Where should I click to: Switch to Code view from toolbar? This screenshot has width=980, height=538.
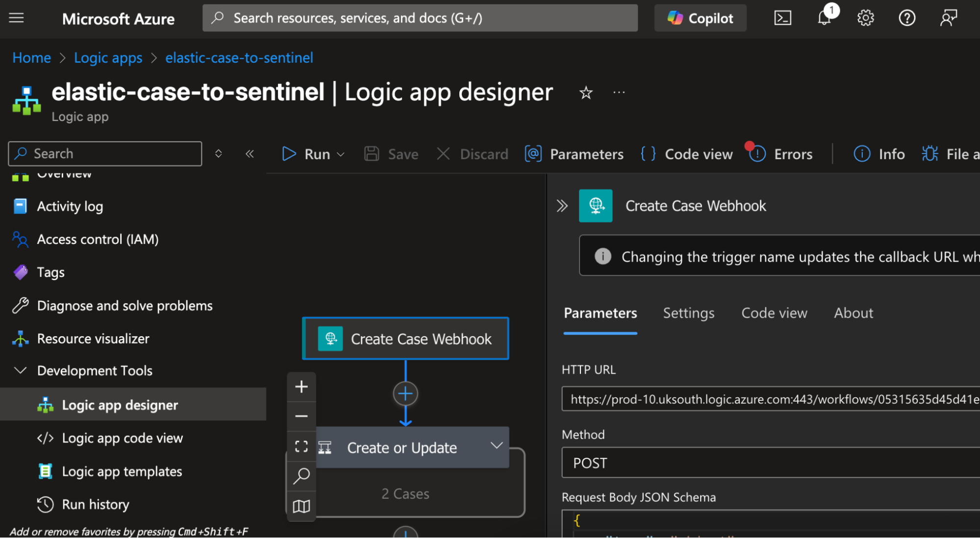686,154
